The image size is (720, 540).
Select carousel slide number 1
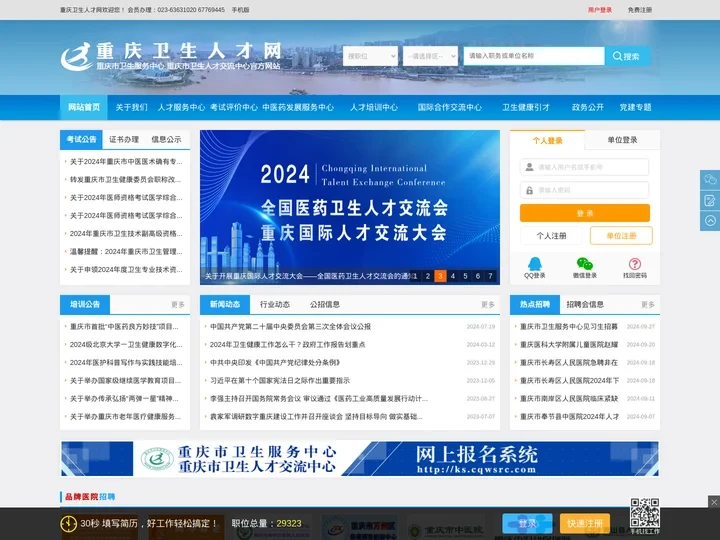415,276
